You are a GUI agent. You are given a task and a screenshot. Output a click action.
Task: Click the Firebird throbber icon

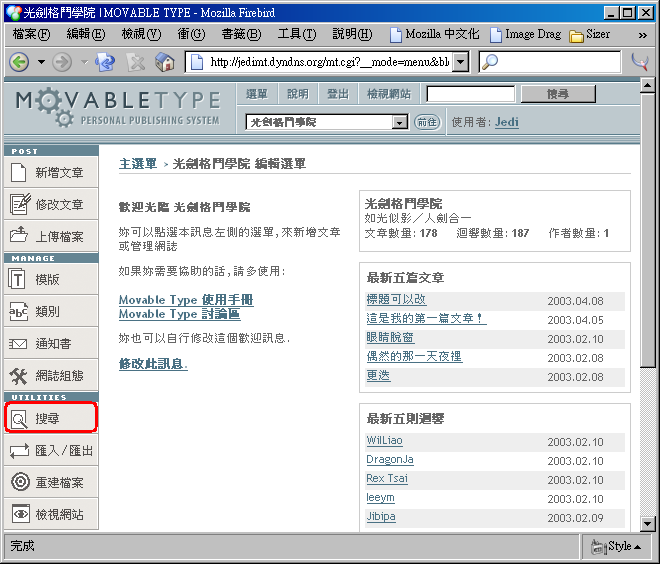[x=640, y=62]
